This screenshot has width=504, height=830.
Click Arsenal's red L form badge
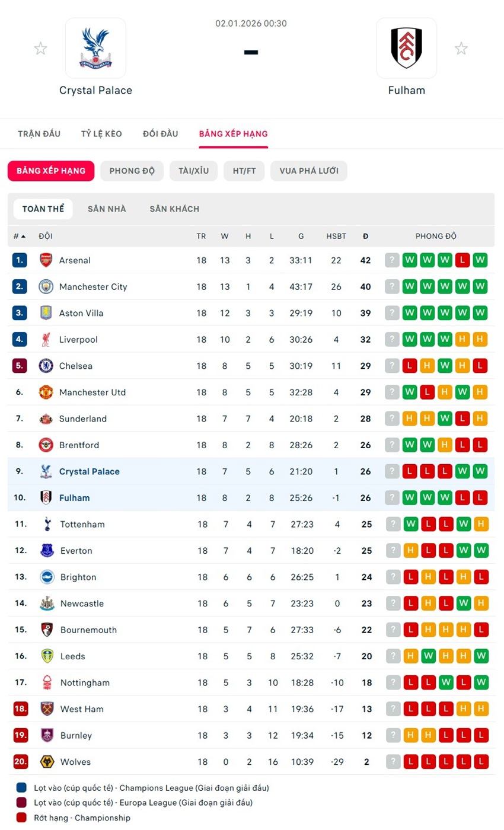coord(462,260)
